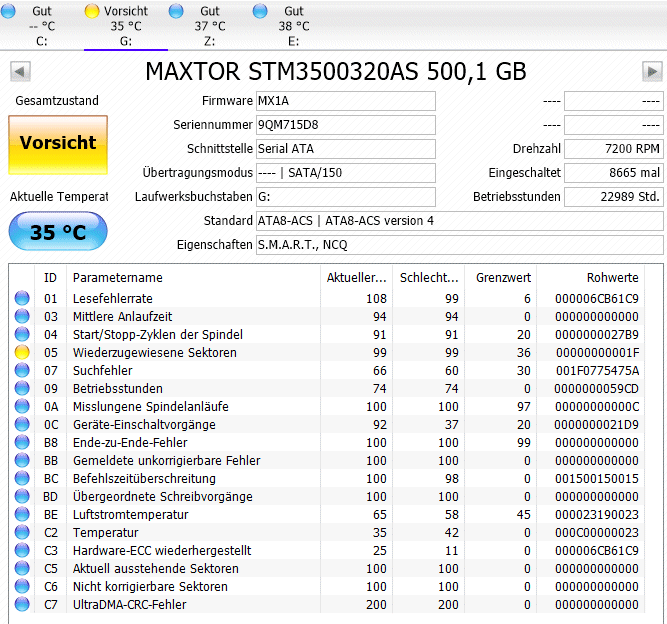The image size is (667, 624).
Task: Click the ID column header
Action: click(x=50, y=277)
